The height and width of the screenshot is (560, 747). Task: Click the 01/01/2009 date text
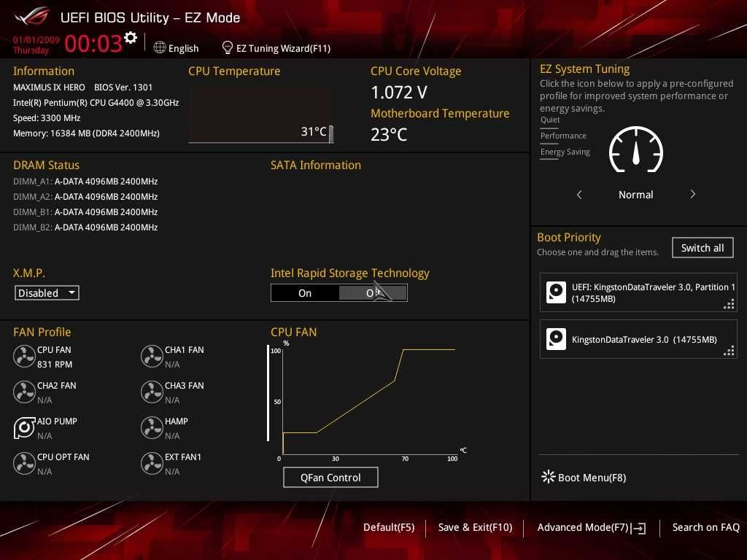point(36,40)
